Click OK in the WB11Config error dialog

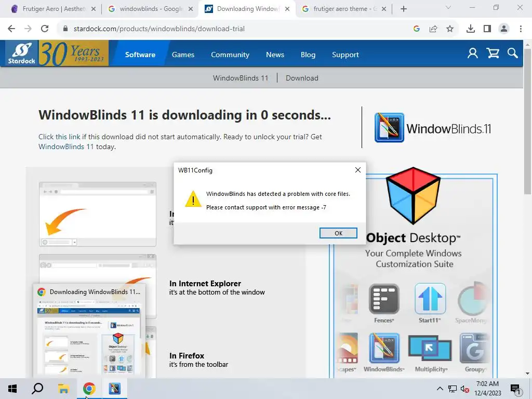point(338,233)
